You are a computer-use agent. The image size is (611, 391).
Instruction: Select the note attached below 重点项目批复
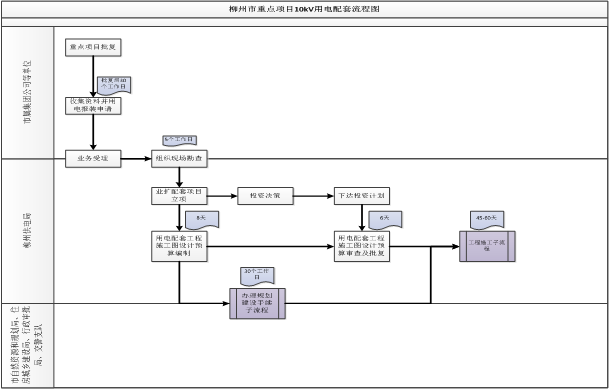click(114, 85)
